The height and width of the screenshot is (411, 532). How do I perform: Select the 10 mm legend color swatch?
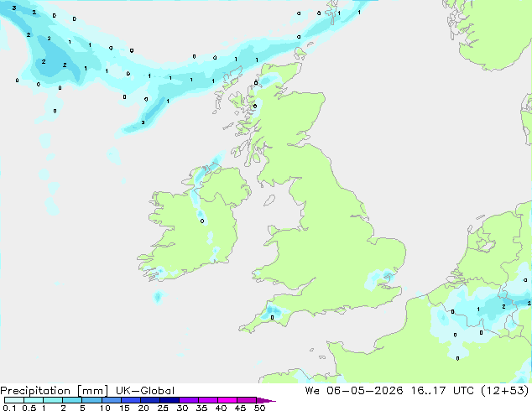(112, 400)
